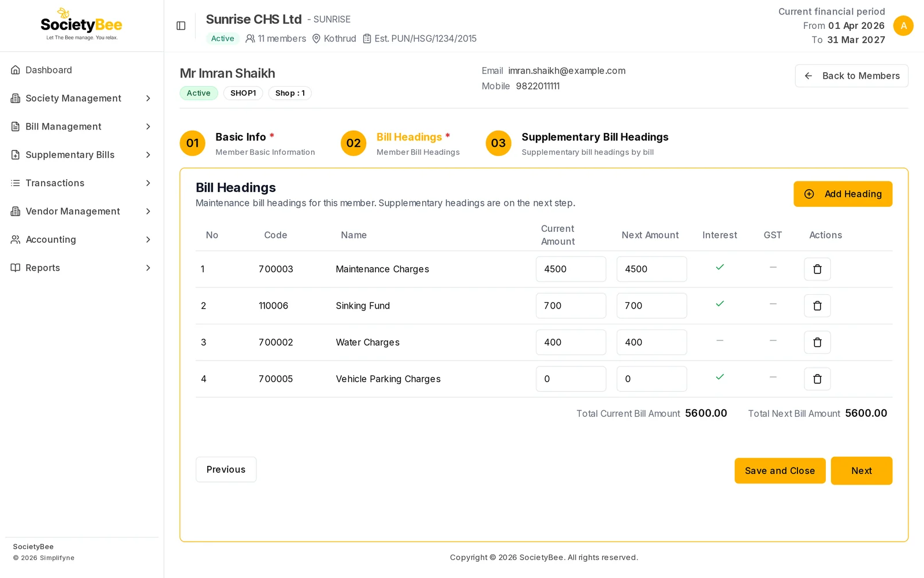Delete the Sinking Fund heading row

click(x=817, y=306)
